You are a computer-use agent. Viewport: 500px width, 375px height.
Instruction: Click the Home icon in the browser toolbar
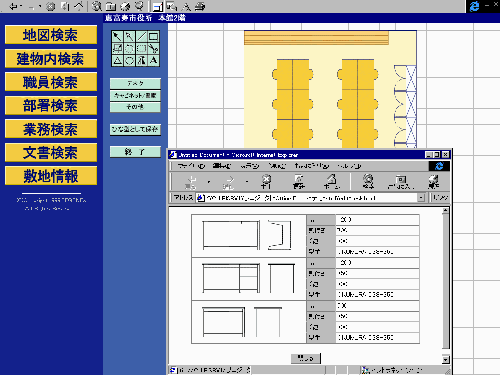click(x=332, y=182)
